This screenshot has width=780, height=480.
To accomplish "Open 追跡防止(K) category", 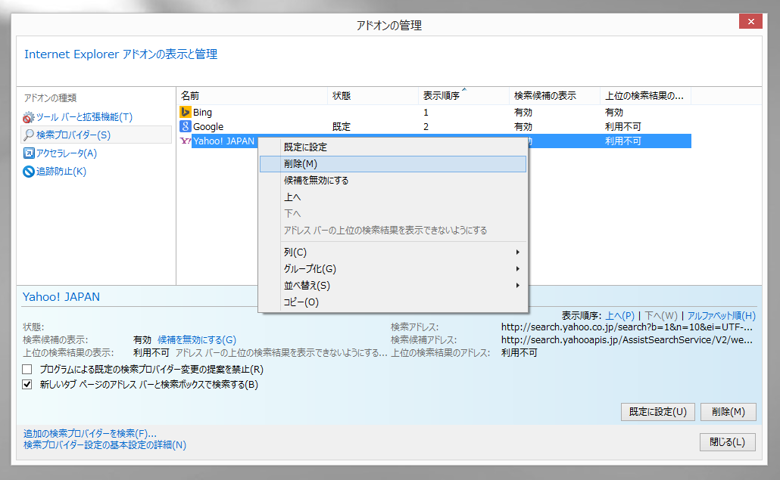I will (x=61, y=172).
